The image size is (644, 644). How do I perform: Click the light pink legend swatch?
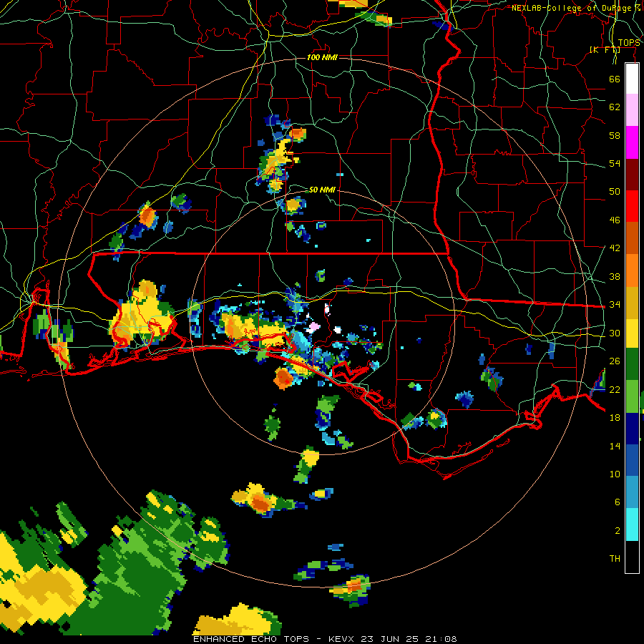pos(632,110)
